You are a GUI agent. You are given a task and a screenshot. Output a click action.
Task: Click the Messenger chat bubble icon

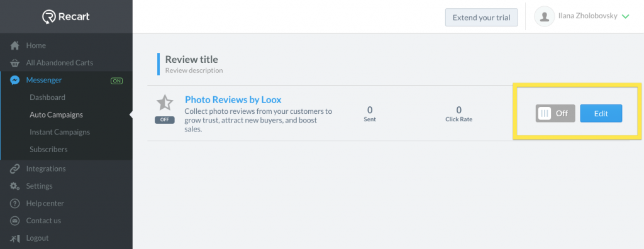pyautogui.click(x=15, y=80)
